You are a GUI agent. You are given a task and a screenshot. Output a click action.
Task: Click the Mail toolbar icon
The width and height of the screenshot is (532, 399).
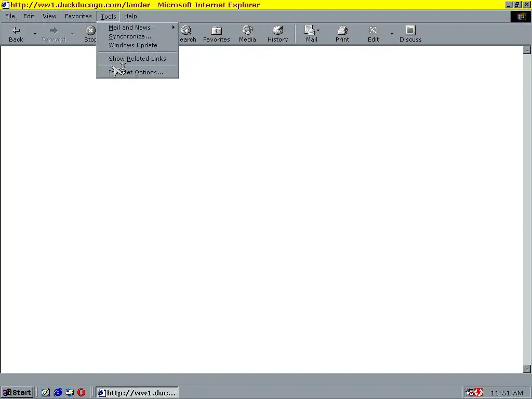point(311,34)
